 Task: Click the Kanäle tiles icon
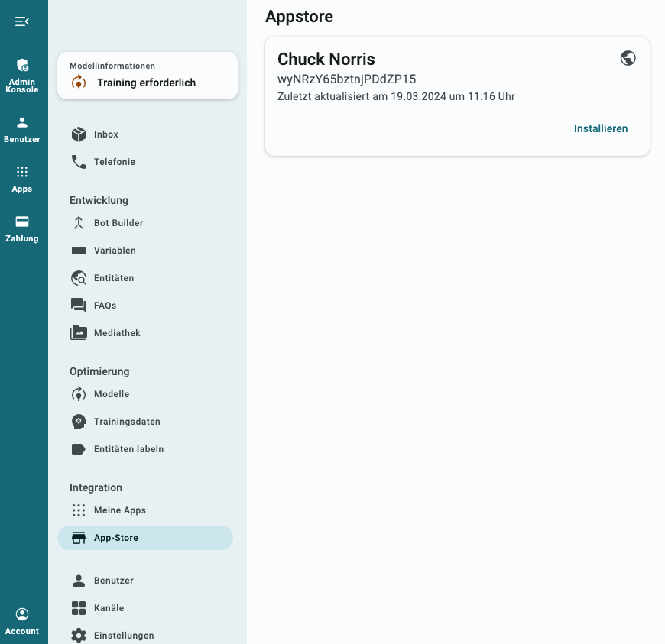(79, 608)
